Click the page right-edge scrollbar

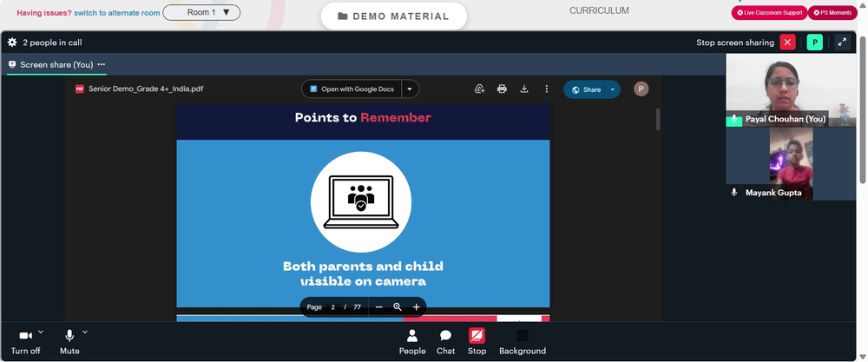point(863,111)
